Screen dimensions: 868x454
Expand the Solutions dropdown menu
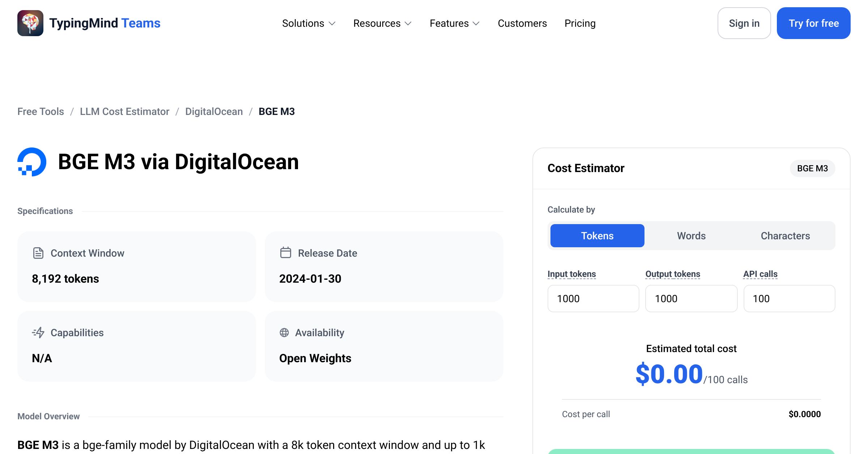point(309,23)
